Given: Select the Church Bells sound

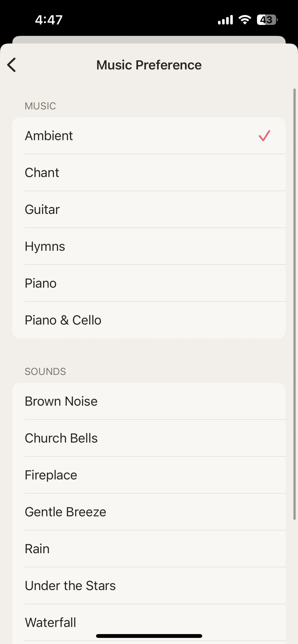Looking at the screenshot, I should pos(149,438).
